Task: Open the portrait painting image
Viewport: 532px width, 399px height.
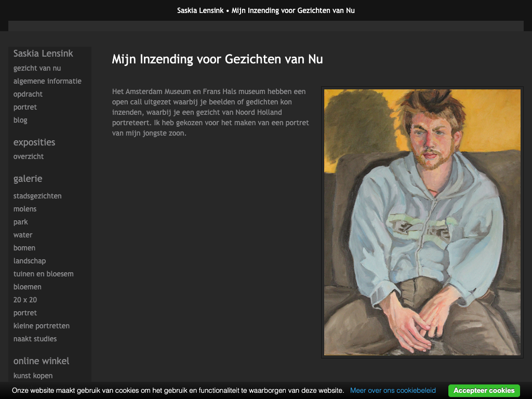Action: click(422, 222)
